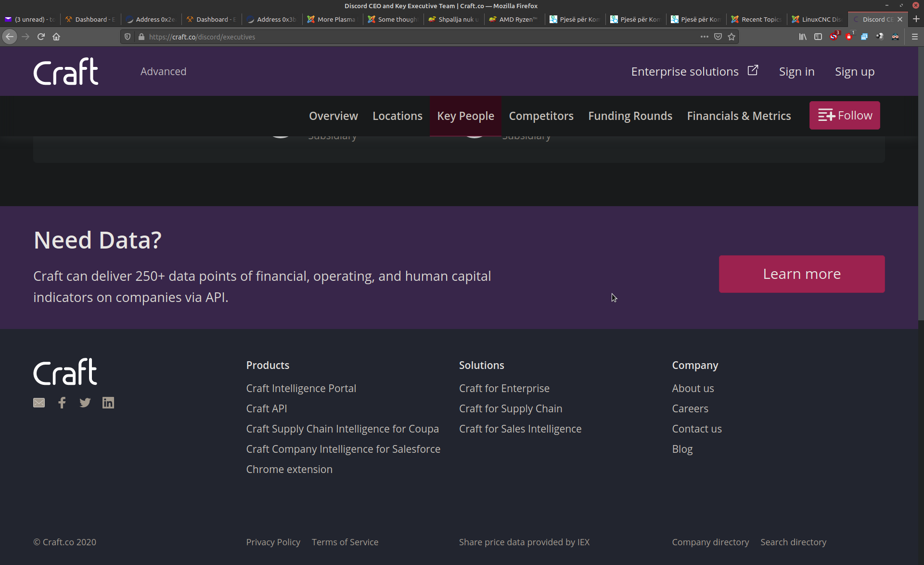924x565 pixels.
Task: Open the Locations section tab
Action: click(x=398, y=116)
